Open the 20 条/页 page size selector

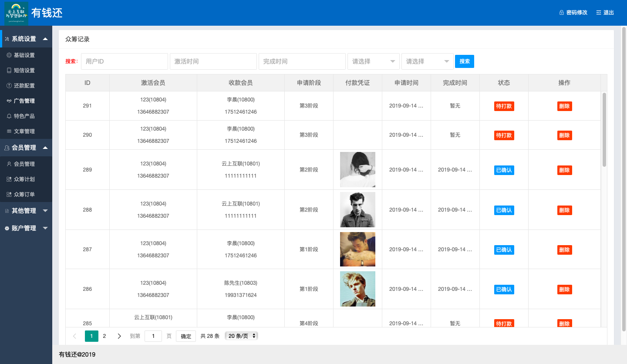pos(242,336)
